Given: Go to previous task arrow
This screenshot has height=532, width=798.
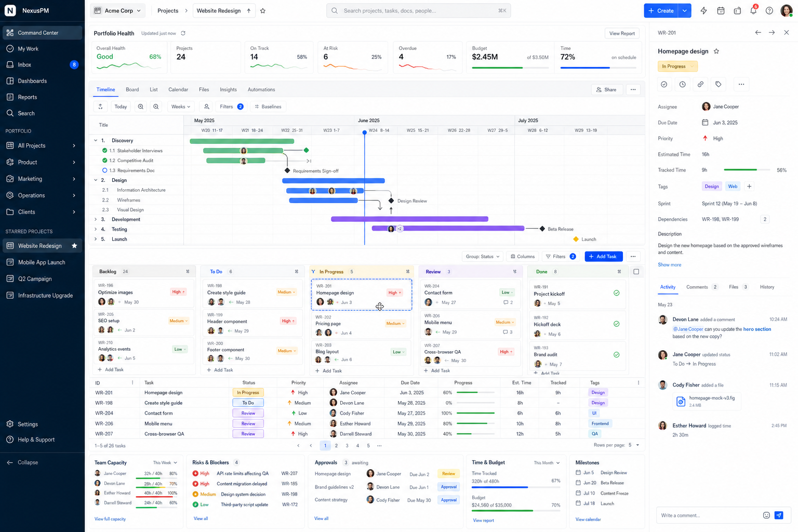Looking at the screenshot, I should [758, 32].
